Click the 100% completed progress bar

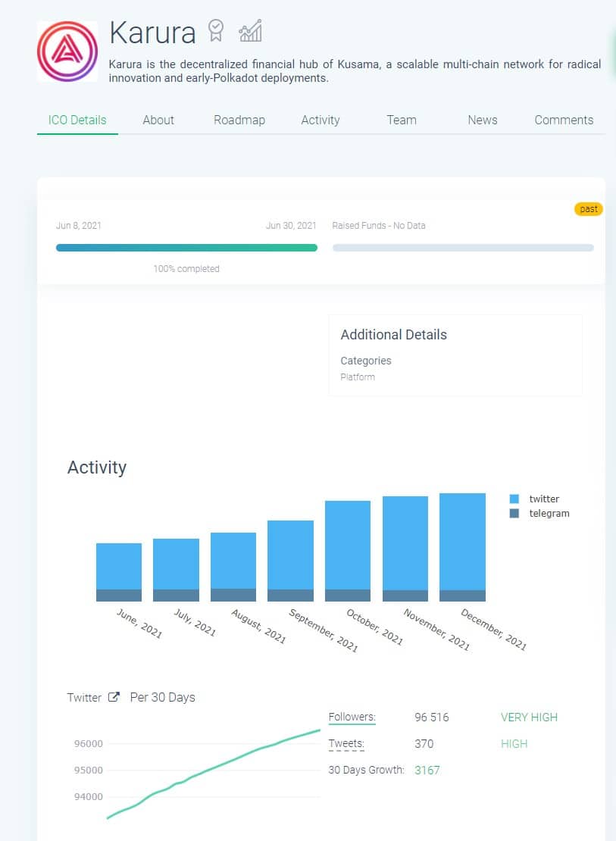coord(186,248)
